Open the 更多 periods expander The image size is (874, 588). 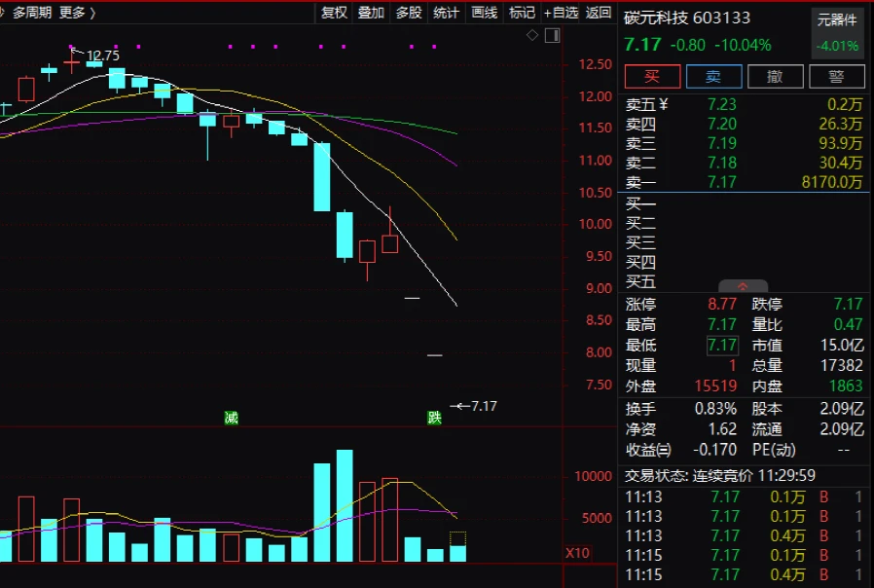(x=78, y=13)
